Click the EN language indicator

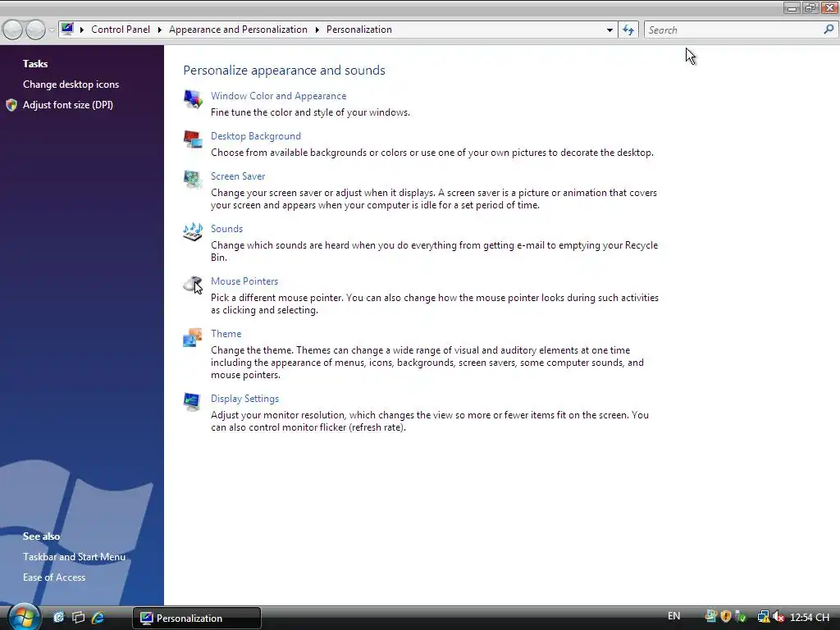click(674, 616)
